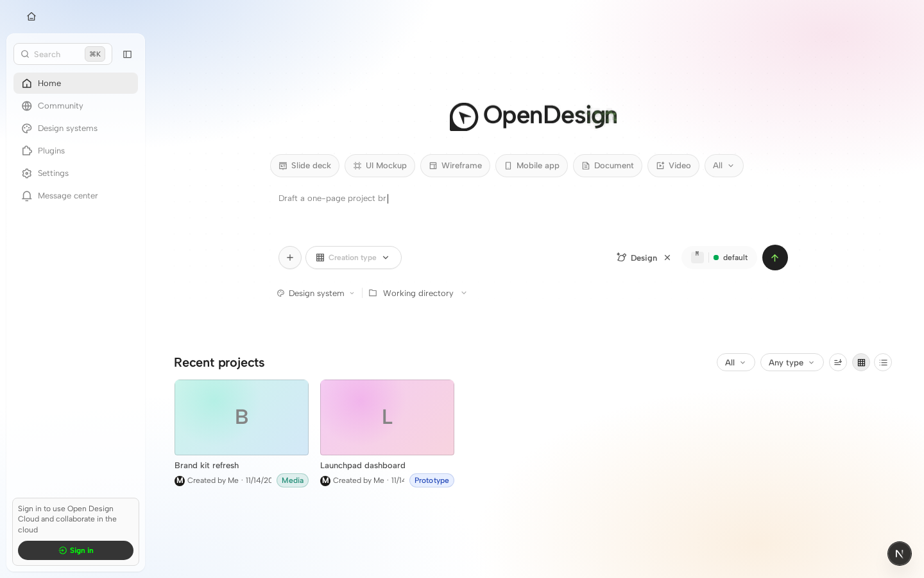Open the Working directory dropdown
The image size is (924, 578).
tap(418, 293)
